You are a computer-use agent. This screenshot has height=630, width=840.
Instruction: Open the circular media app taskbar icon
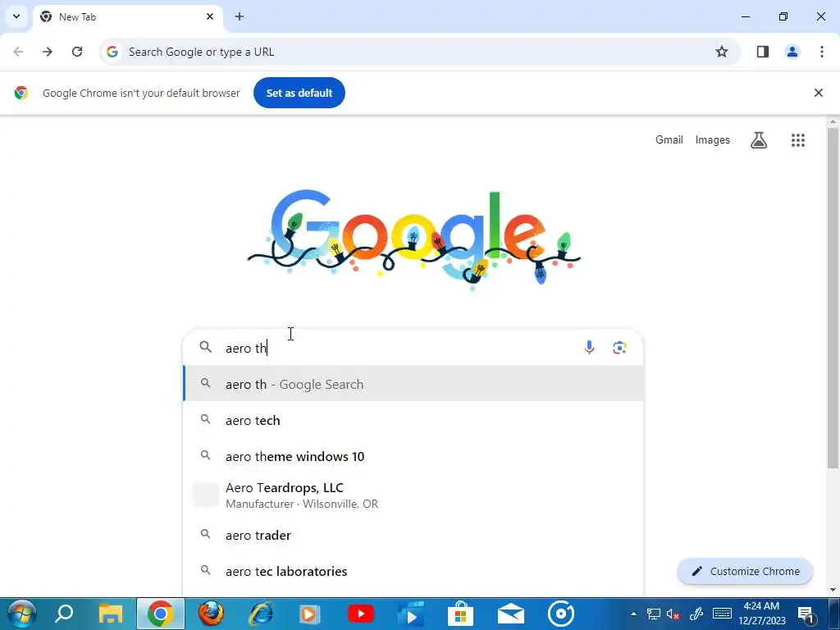pos(561,614)
